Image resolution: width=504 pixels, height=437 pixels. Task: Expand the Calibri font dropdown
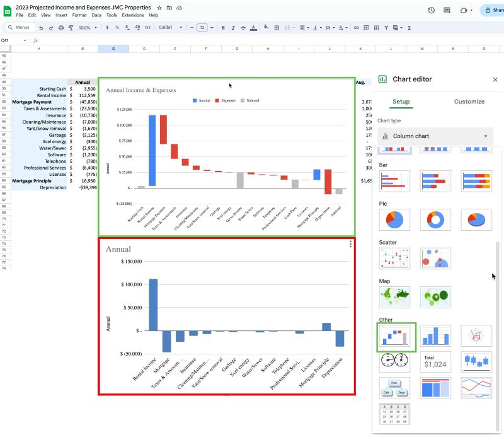click(170, 28)
